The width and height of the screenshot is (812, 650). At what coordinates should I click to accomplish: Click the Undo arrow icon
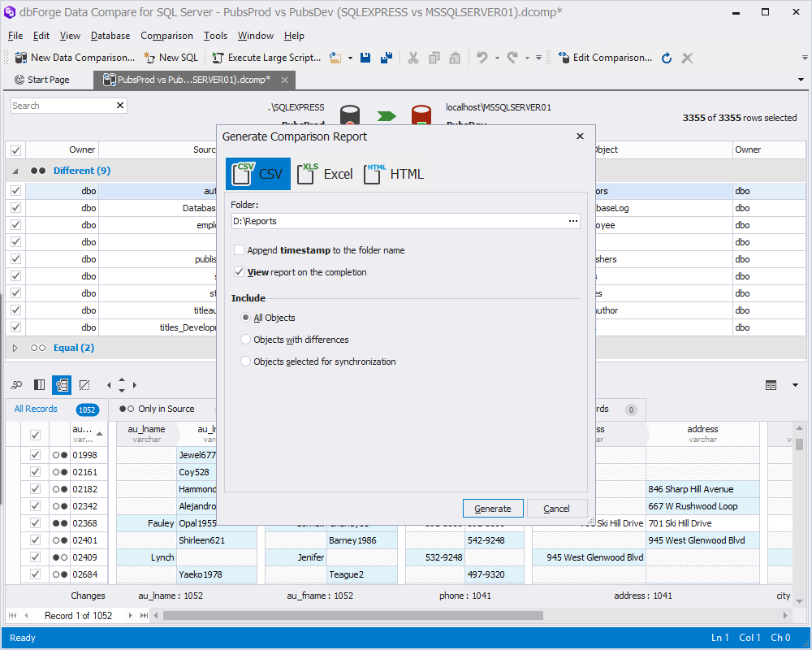click(482, 58)
